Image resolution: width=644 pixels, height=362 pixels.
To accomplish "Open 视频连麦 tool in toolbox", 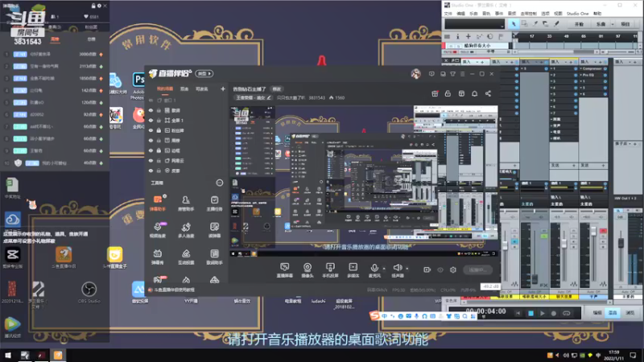I will tap(158, 230).
